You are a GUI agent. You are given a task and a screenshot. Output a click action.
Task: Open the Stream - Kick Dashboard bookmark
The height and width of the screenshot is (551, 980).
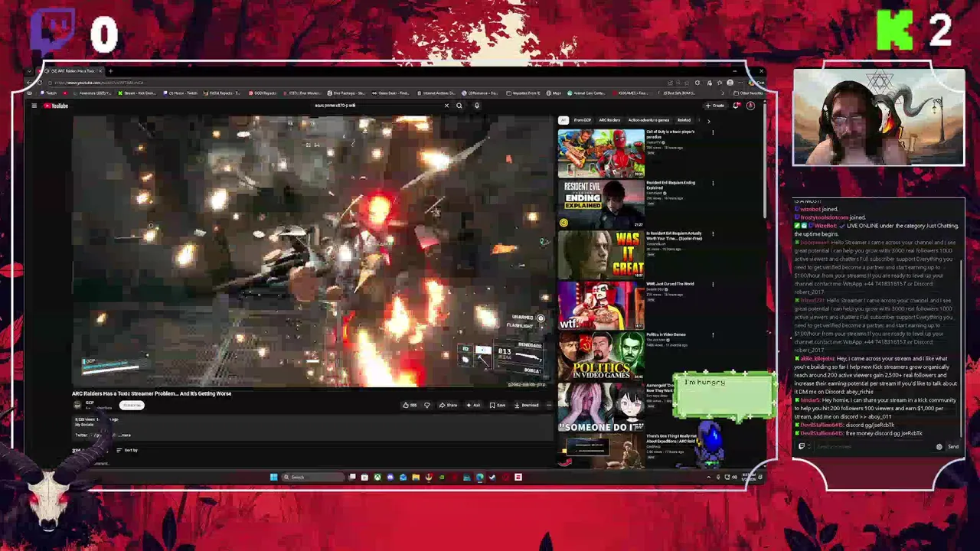pos(138,93)
